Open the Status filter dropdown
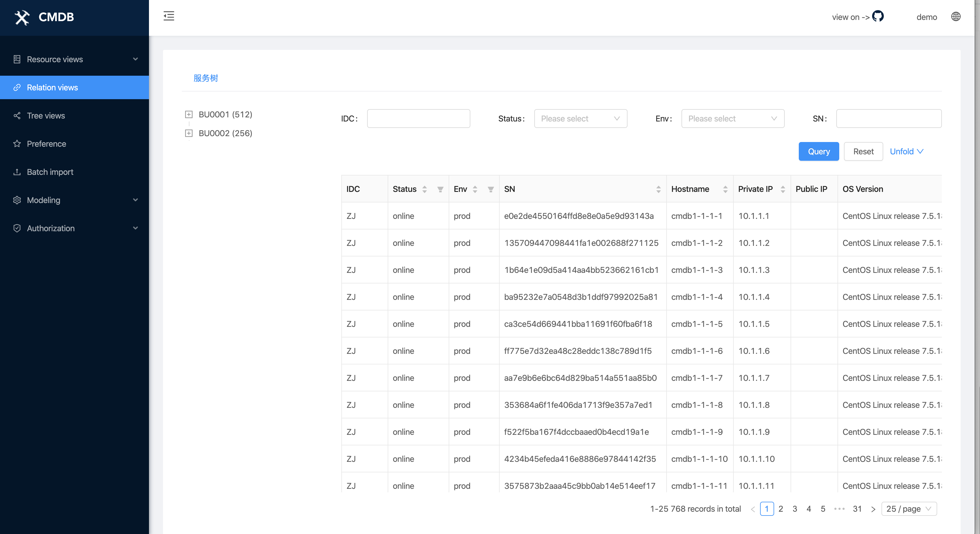The width and height of the screenshot is (980, 534). click(x=580, y=119)
